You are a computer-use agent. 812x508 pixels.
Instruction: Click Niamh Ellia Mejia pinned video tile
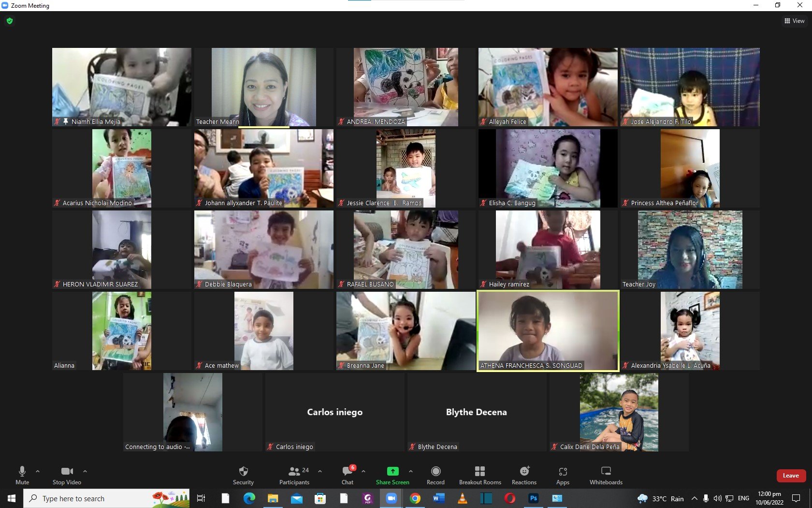point(122,87)
